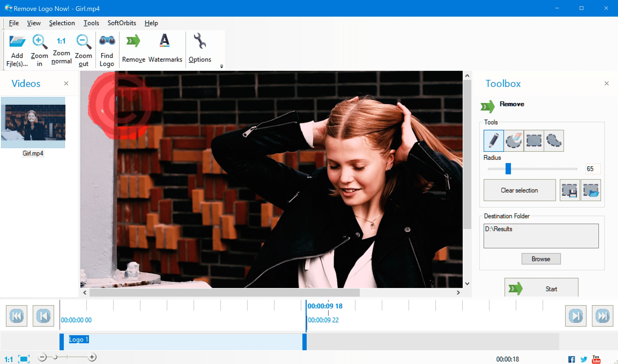Click the Logo 1 timeline marker

coord(79,339)
